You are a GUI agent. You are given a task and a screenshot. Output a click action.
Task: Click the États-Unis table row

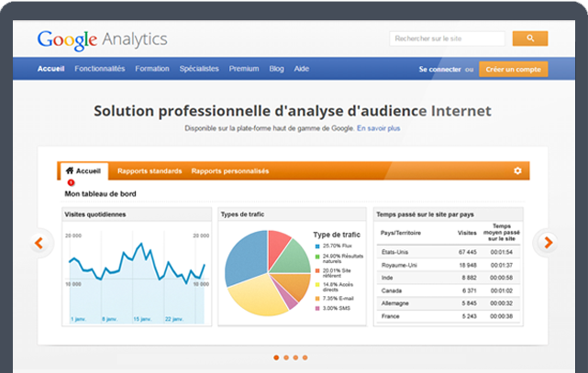449,252
